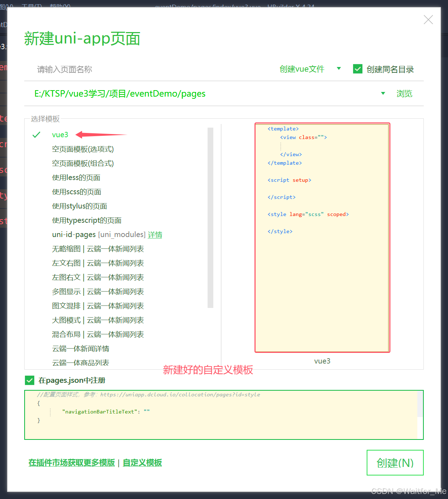The width and height of the screenshot is (448, 499).
Task: Expand the pages path dropdown arrow
Action: (383, 93)
